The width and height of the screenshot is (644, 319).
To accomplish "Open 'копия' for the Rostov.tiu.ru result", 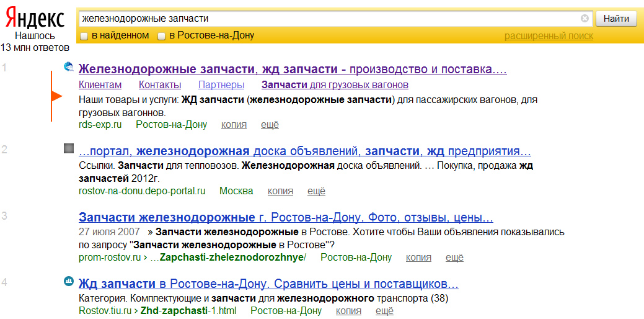I will pyautogui.click(x=349, y=310).
